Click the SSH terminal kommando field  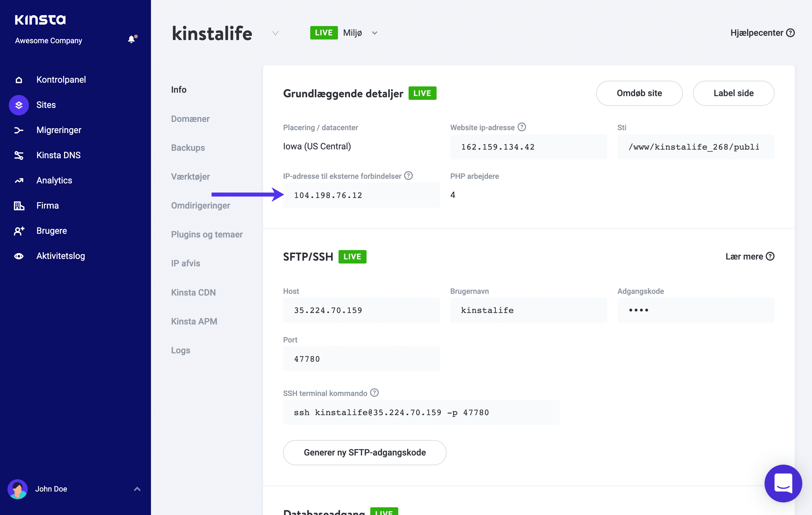(421, 412)
